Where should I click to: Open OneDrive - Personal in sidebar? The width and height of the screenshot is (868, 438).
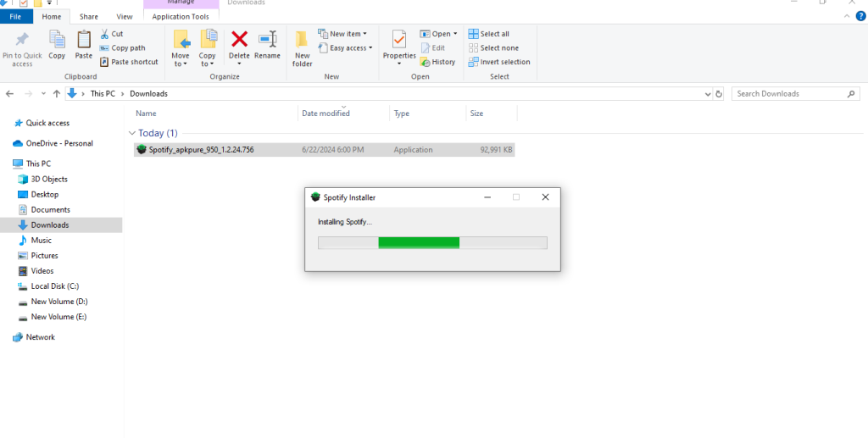[53, 144]
